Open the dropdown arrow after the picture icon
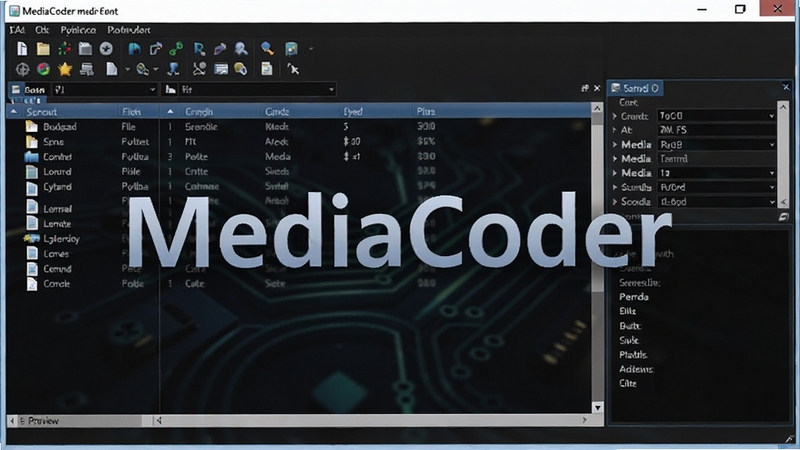800x450 pixels. pyautogui.click(x=311, y=49)
